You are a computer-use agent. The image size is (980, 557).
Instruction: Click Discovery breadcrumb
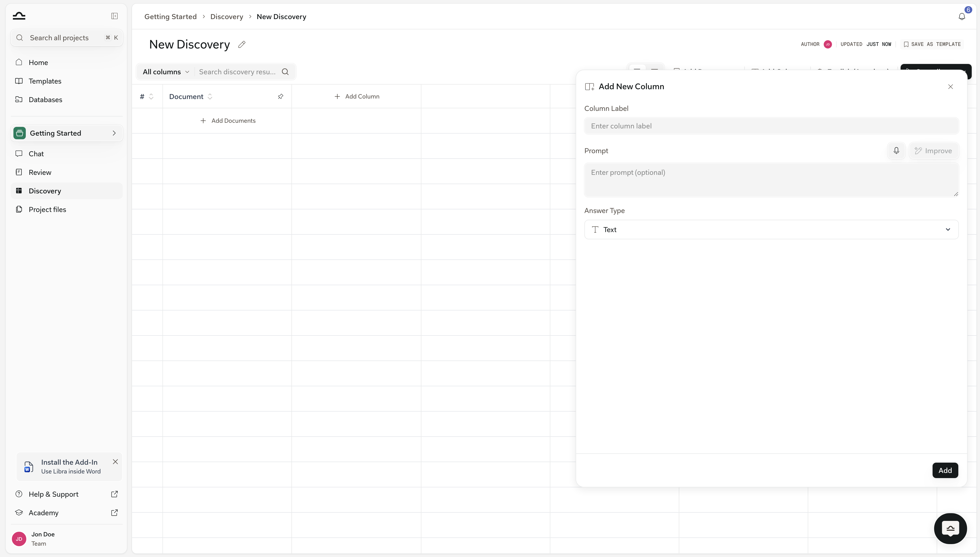pos(226,17)
